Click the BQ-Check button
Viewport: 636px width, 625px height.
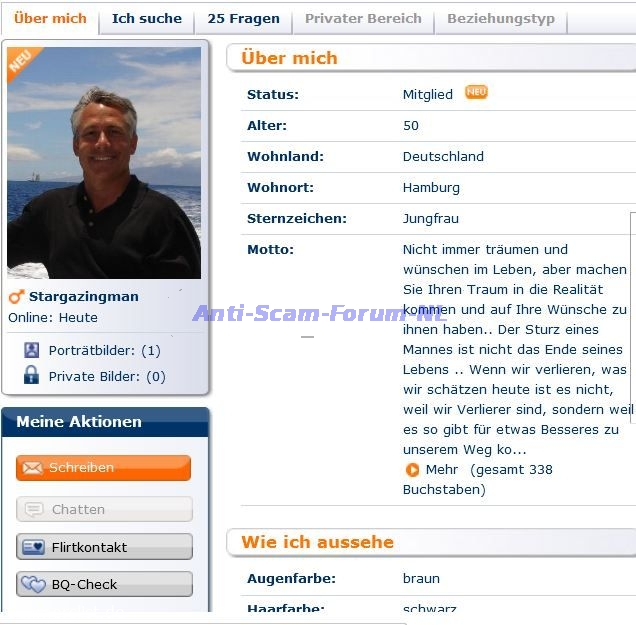104,584
